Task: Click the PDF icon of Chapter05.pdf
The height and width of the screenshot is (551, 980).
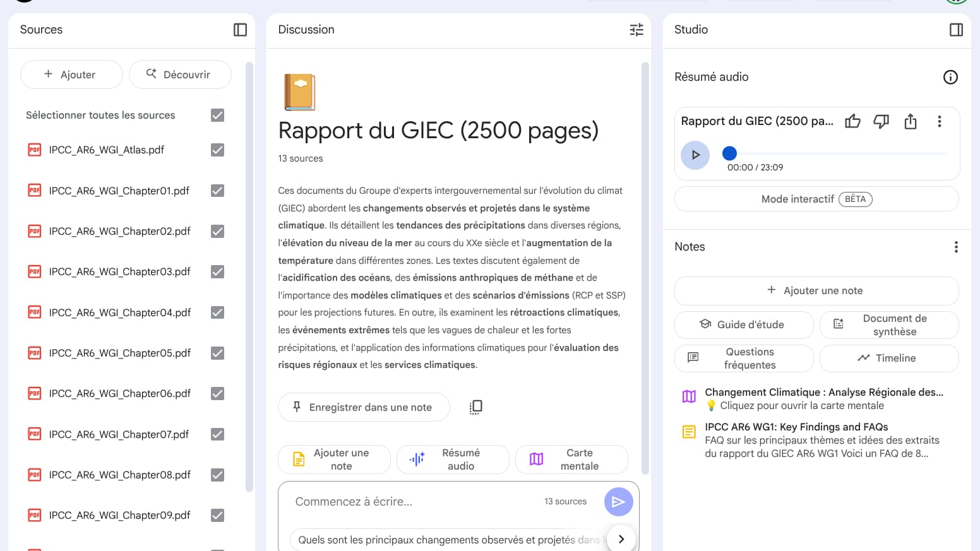Action: click(x=35, y=353)
